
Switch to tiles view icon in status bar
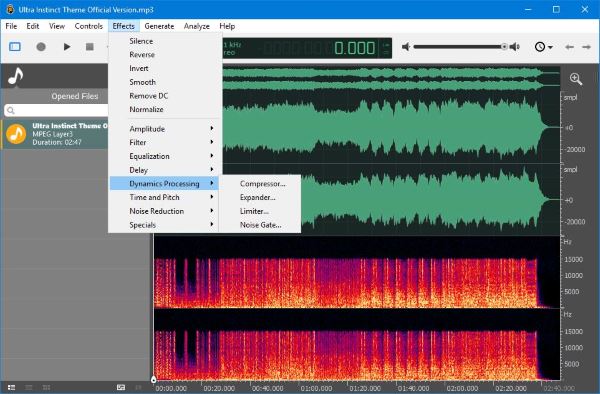(x=46, y=387)
